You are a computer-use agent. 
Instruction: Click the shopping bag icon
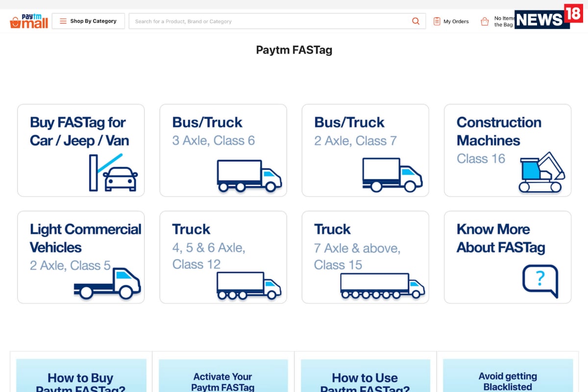click(x=485, y=22)
